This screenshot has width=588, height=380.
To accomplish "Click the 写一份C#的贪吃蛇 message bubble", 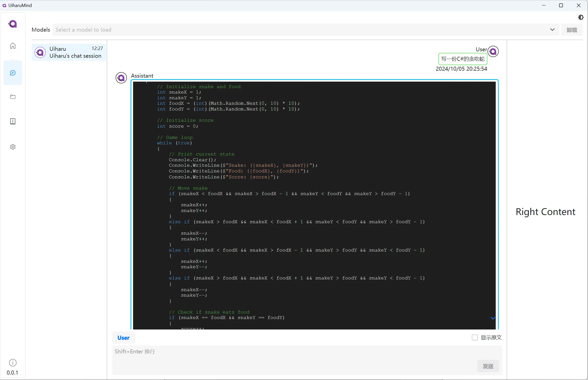I will [x=462, y=59].
